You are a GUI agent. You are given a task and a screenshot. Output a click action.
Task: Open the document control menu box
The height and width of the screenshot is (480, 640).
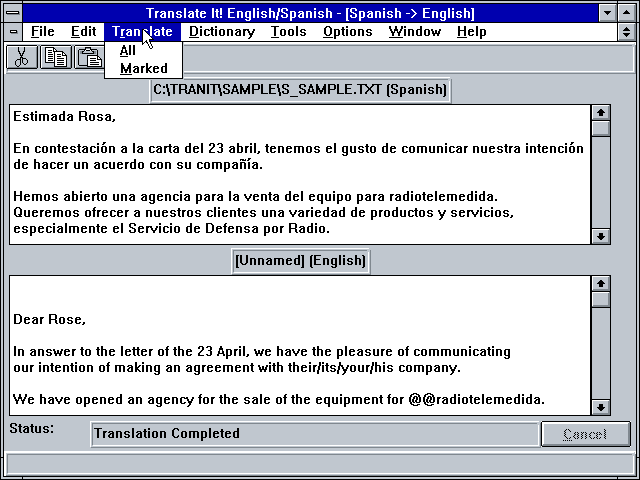point(13,31)
